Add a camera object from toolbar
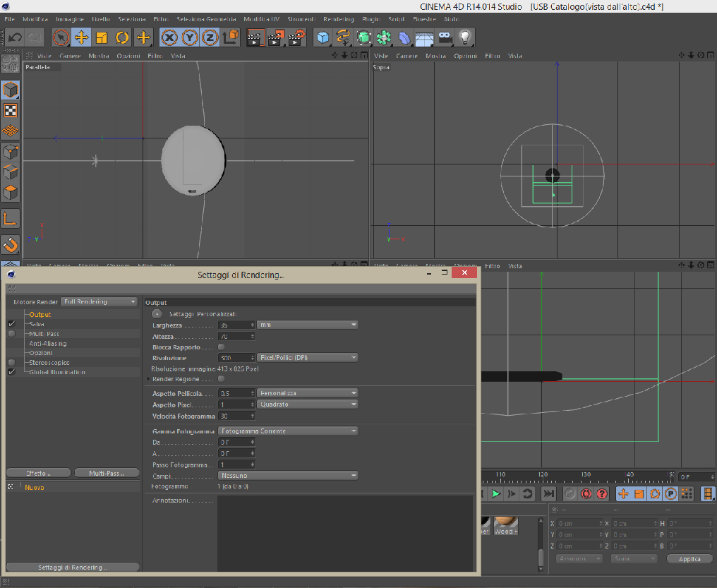Screen dimensions: 717x588 445,37
